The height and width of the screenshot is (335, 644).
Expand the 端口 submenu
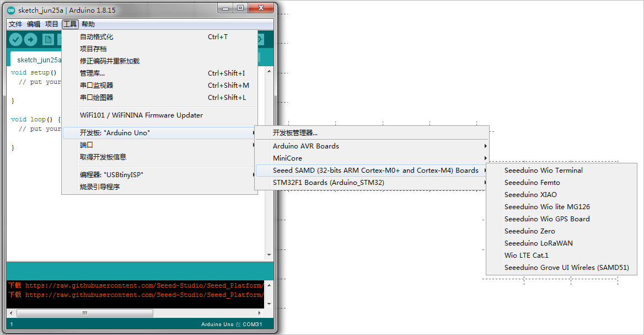[159, 145]
